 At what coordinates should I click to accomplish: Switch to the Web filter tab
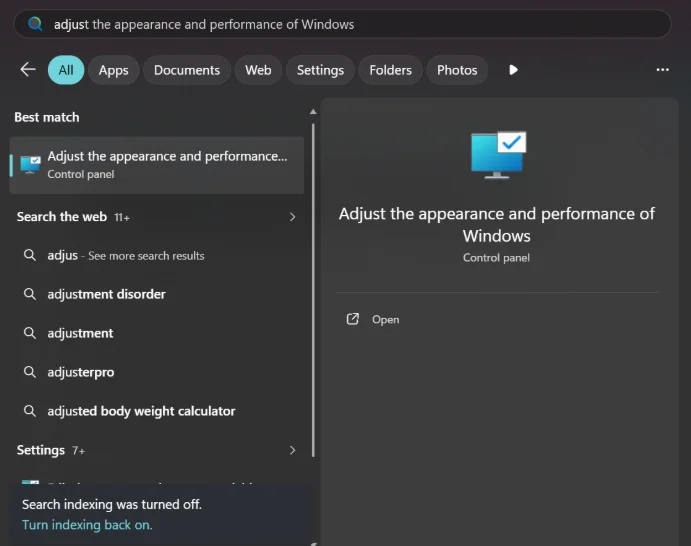pos(258,70)
